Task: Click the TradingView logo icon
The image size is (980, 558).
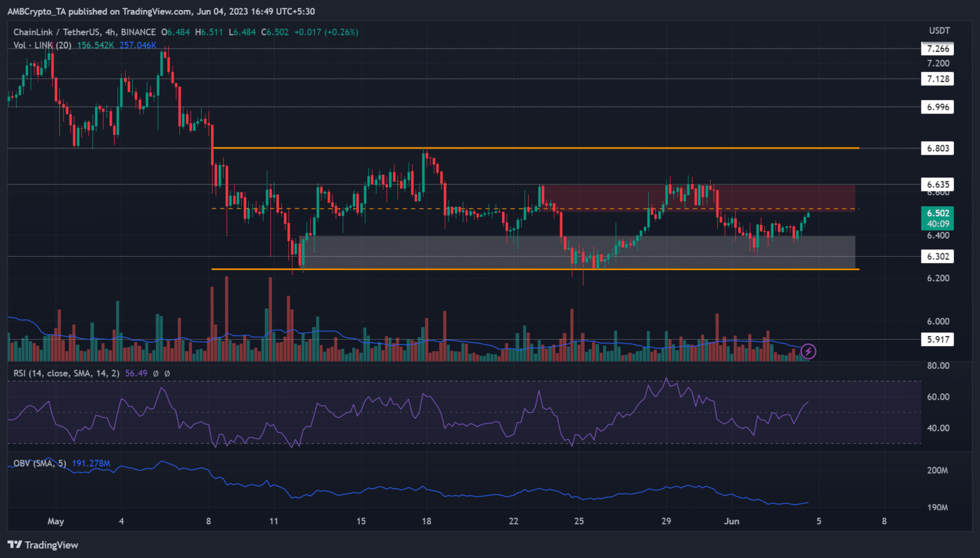Action: point(15,545)
